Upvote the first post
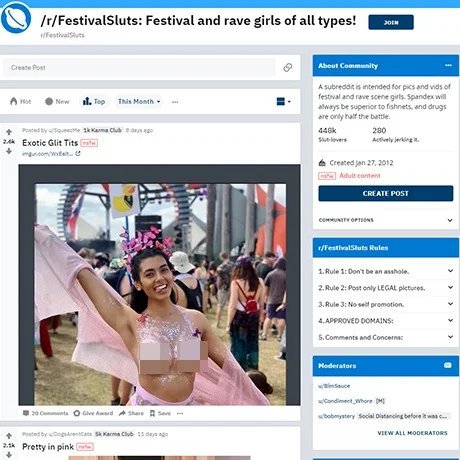Image resolution: width=460 pixels, height=460 pixels. [9, 132]
